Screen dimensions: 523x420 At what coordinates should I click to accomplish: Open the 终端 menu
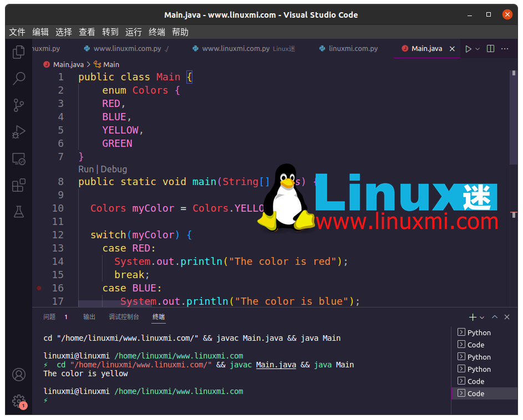(157, 32)
